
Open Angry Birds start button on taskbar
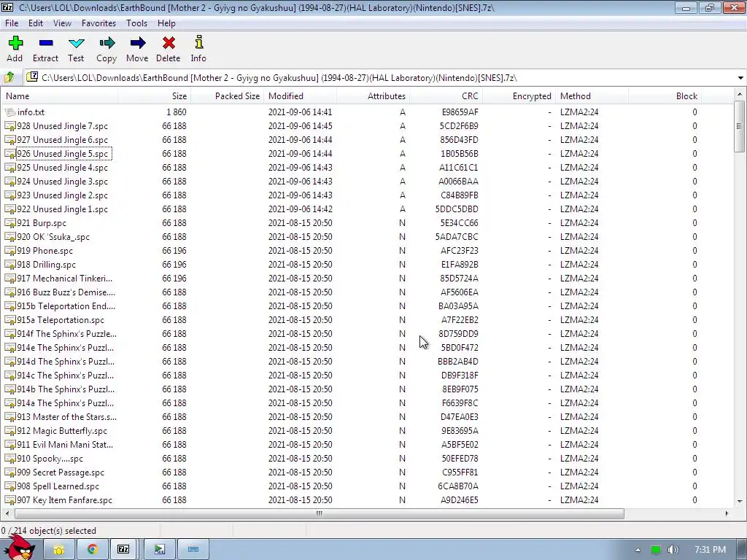pos(19,548)
